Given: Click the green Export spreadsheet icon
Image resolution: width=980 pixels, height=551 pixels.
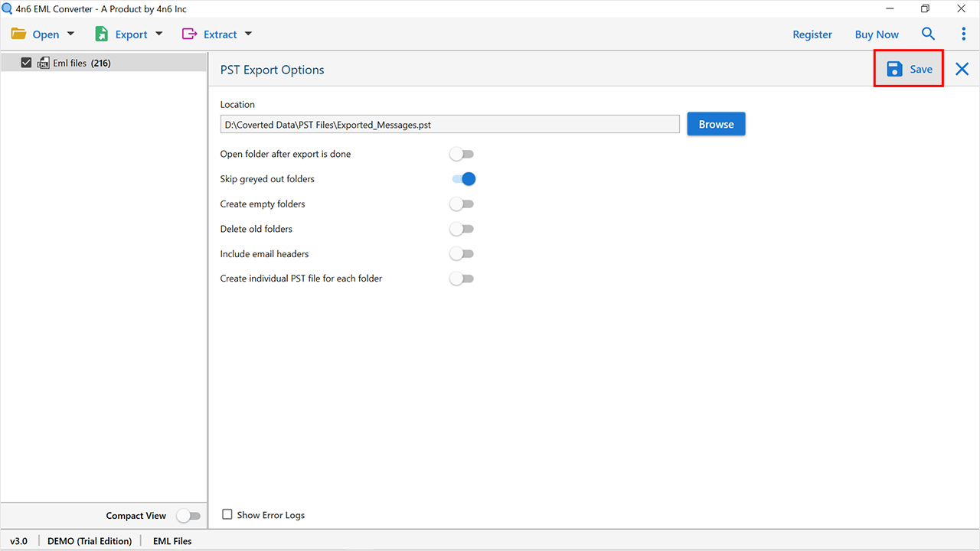Looking at the screenshot, I should (101, 34).
